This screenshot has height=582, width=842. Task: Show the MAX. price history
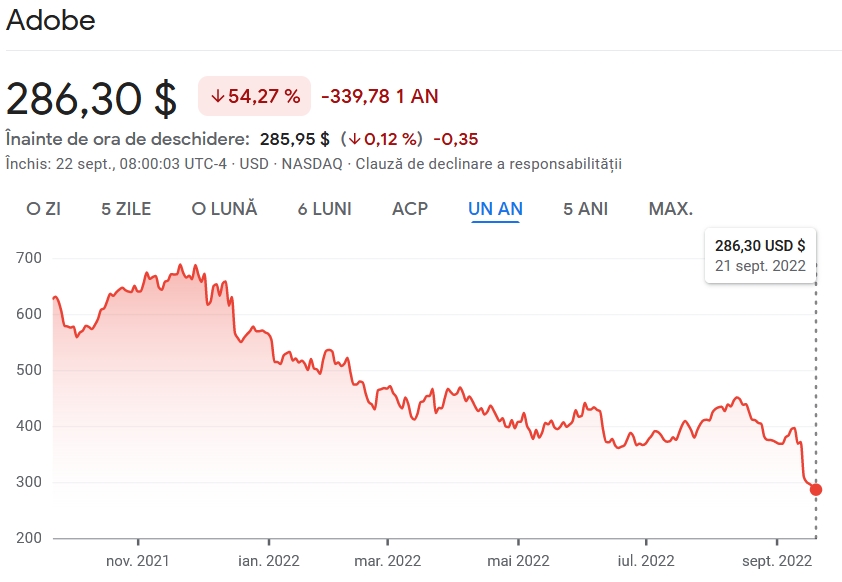671,209
